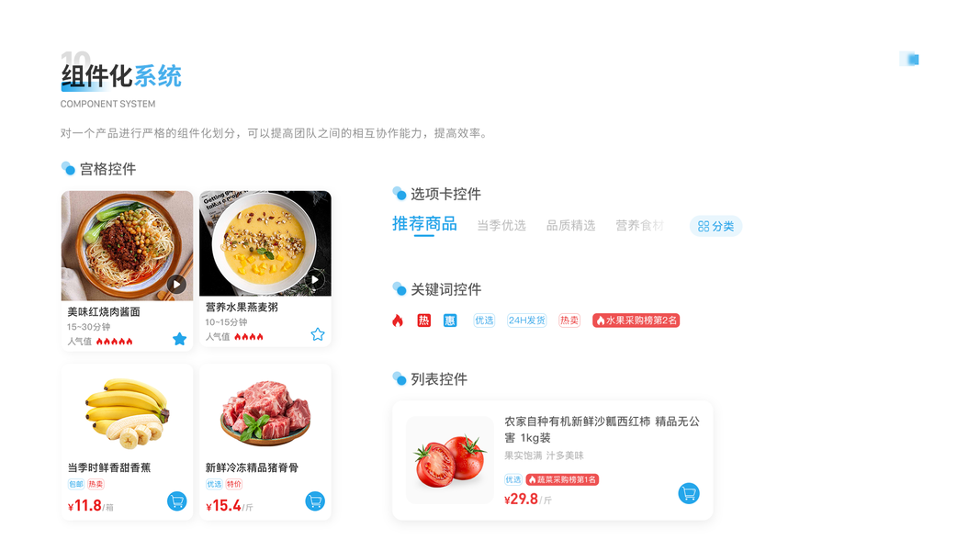Open the banana product image

point(127,412)
